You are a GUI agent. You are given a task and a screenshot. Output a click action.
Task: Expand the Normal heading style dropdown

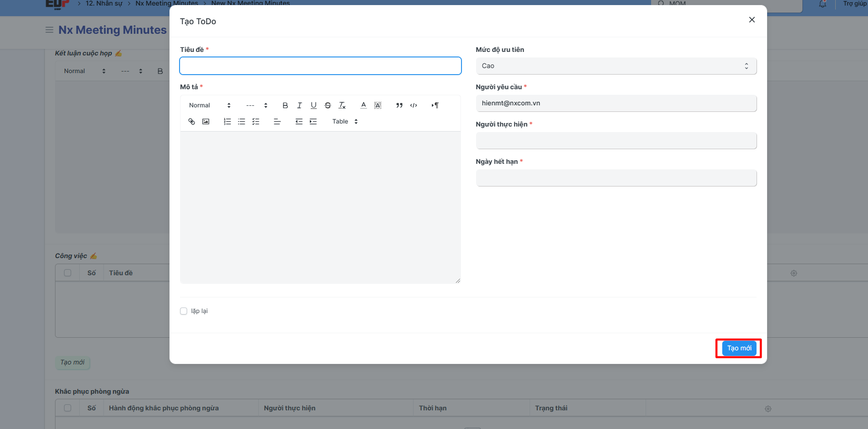(209, 105)
